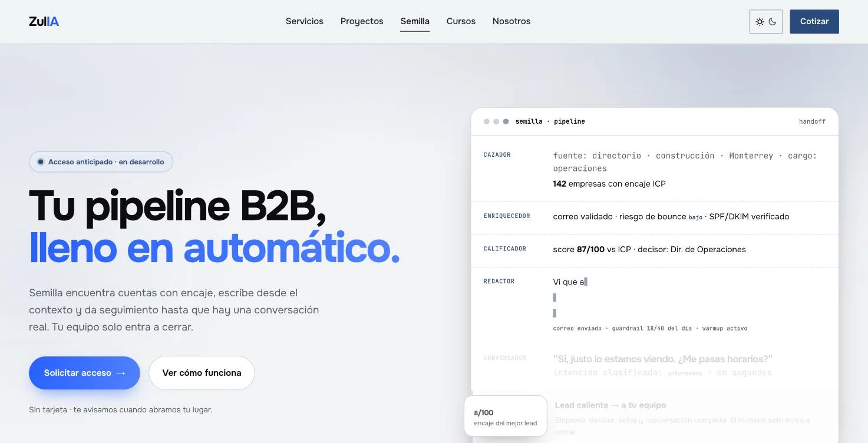868x443 pixels.
Task: Click 'correo validado' enrichment line
Action: (671, 217)
